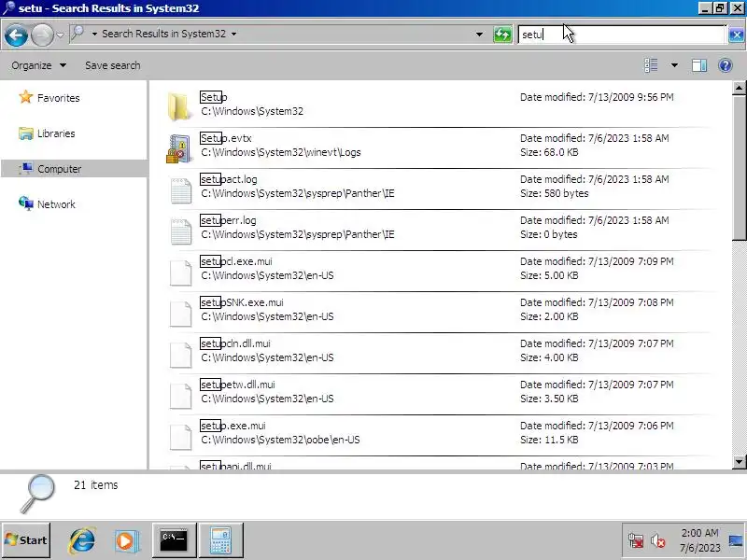Select Favorites in navigation pane

[49, 98]
